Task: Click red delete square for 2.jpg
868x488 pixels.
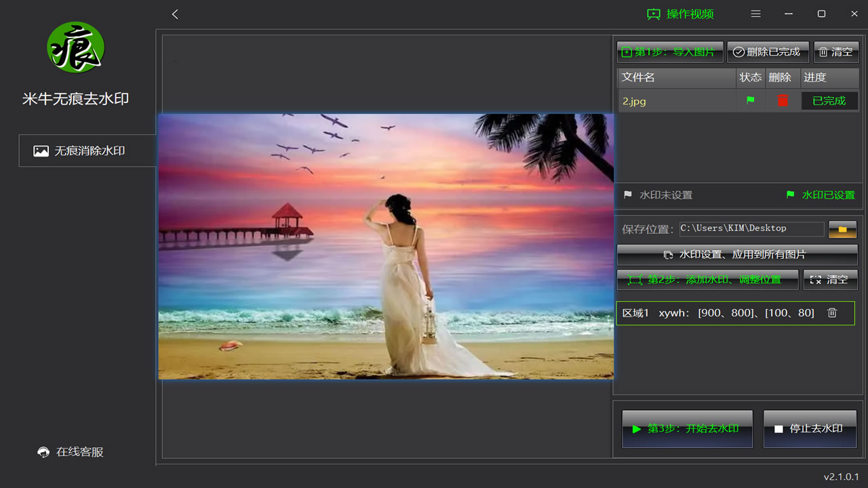Action: 783,101
